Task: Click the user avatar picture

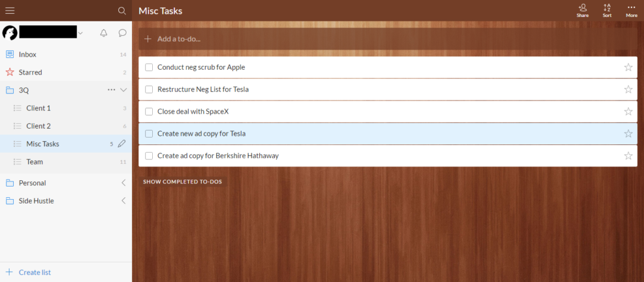Action: pyautogui.click(x=10, y=33)
